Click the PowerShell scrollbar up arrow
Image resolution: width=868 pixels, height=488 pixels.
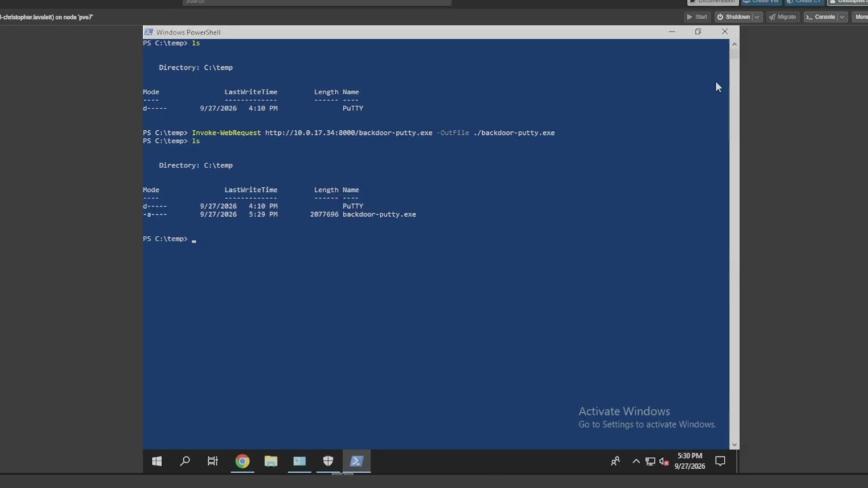734,44
